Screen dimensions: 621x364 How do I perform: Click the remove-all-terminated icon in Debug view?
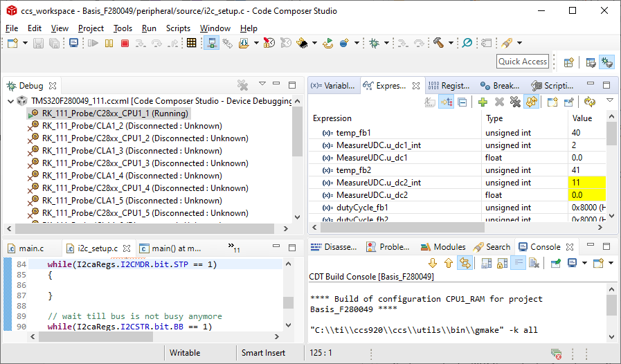pos(242,85)
